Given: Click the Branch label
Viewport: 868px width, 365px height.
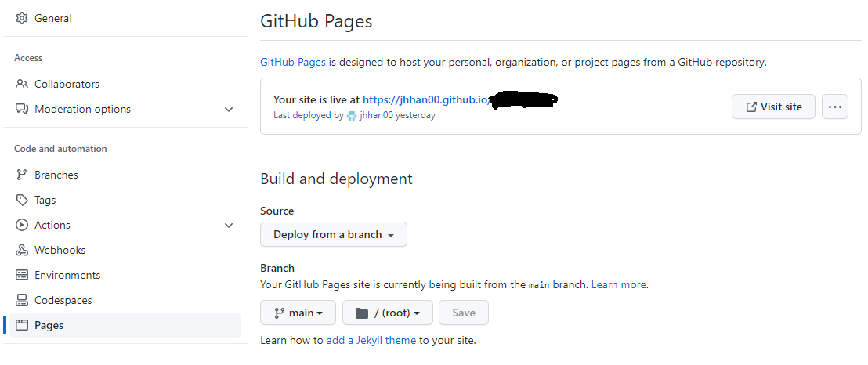Looking at the screenshot, I should [277, 268].
